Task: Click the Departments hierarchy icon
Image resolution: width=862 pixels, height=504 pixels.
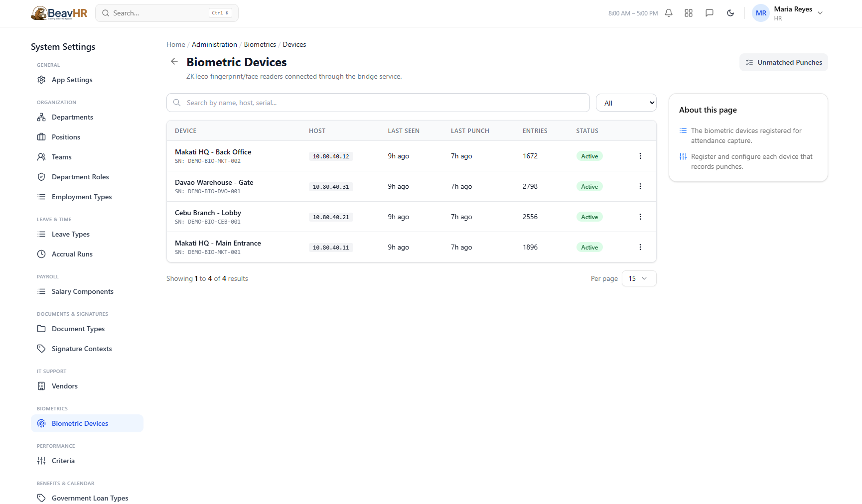Action: [41, 117]
